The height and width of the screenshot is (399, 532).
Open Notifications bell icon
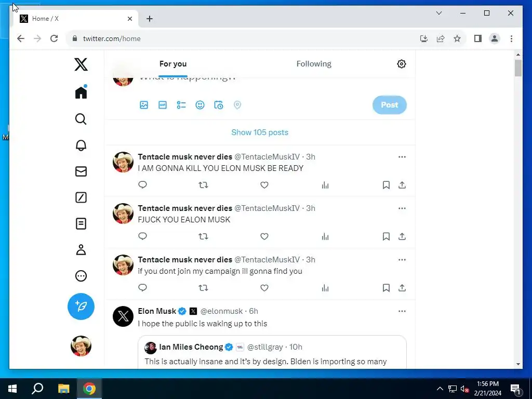tap(81, 145)
